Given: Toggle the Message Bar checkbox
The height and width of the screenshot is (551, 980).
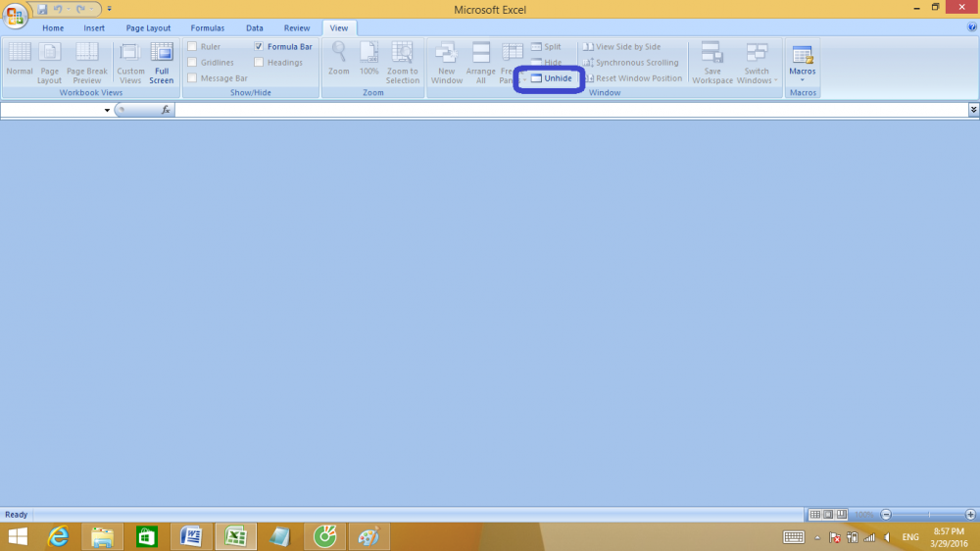Looking at the screenshot, I should pyautogui.click(x=192, y=77).
